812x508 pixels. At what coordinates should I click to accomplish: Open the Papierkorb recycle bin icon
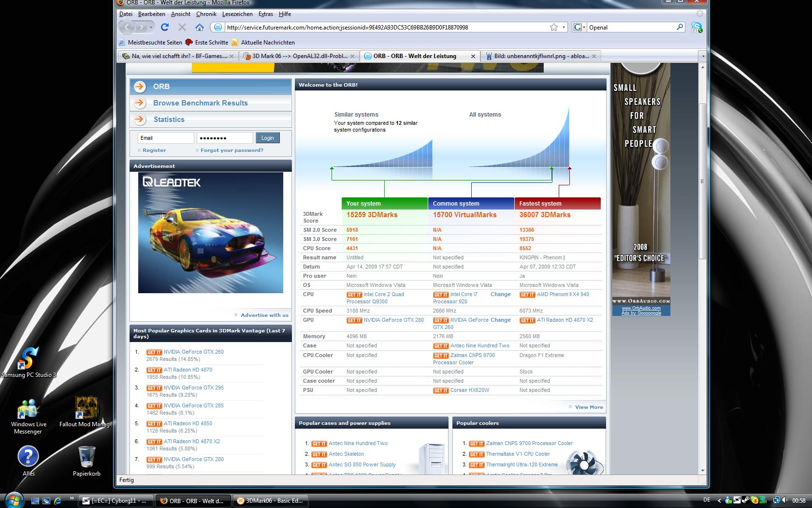click(x=87, y=461)
